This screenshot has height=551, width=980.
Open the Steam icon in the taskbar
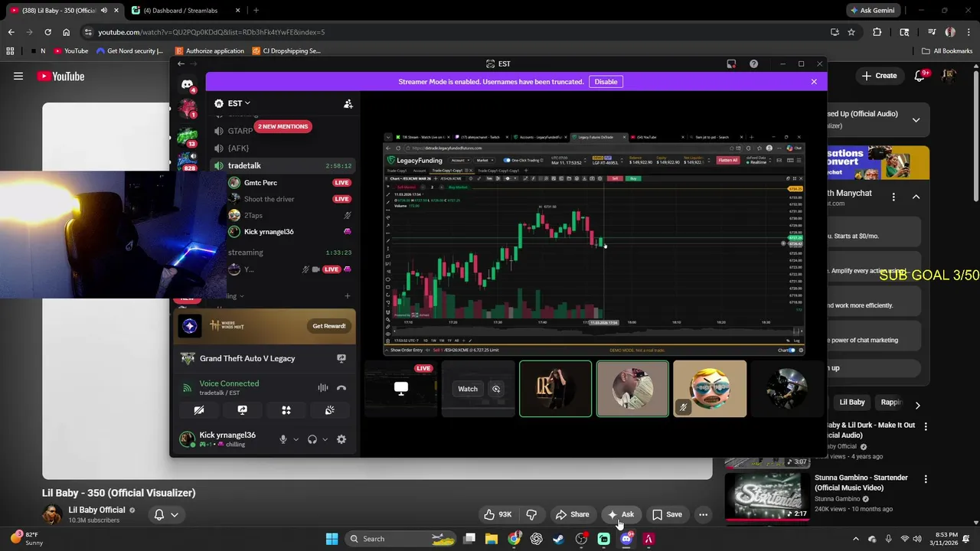(559, 539)
